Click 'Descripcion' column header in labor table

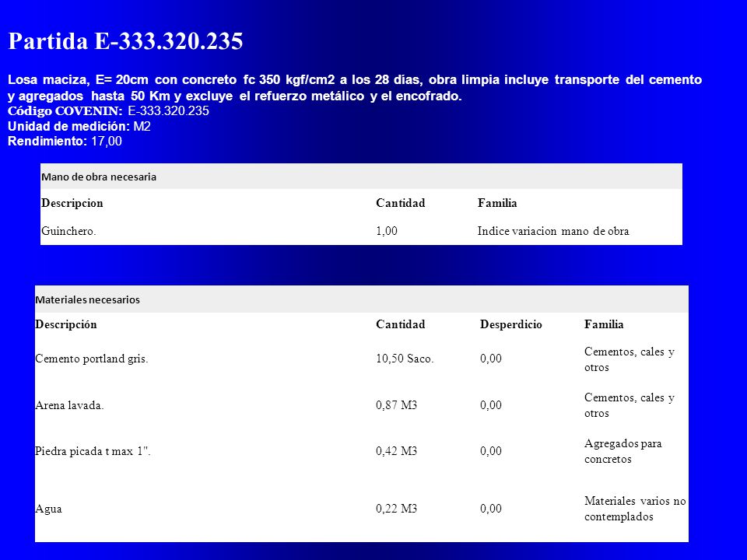pyautogui.click(x=72, y=203)
